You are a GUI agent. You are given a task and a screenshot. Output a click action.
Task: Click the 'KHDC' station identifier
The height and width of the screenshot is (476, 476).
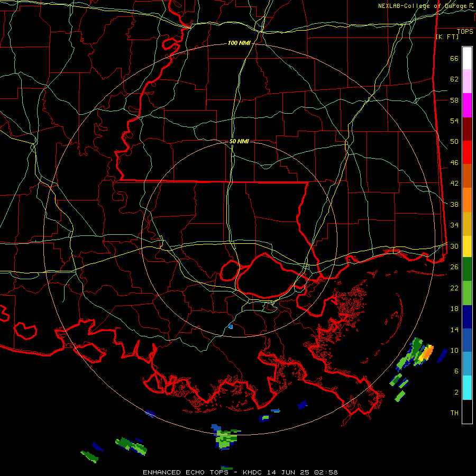pos(253,472)
